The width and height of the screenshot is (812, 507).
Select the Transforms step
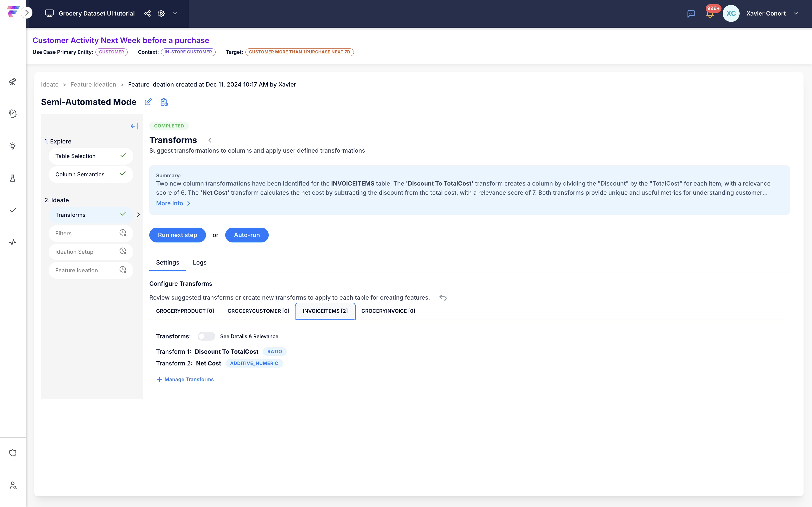tap(91, 215)
